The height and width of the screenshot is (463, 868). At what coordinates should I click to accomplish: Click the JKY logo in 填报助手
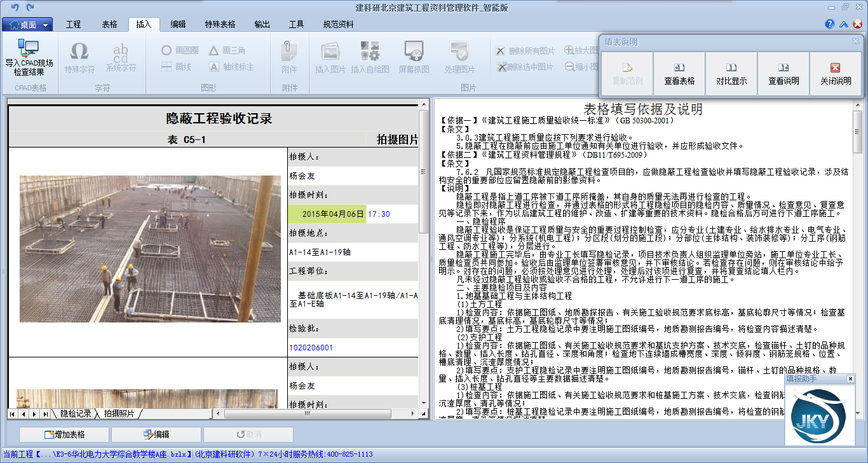click(x=820, y=415)
